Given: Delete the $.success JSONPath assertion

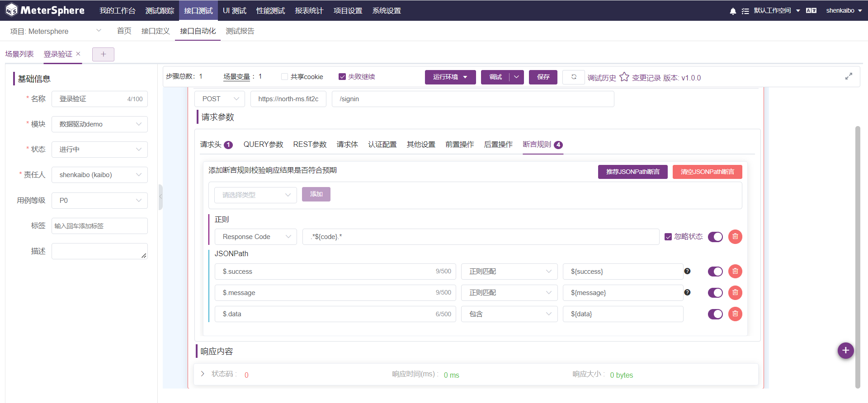Looking at the screenshot, I should (x=735, y=271).
